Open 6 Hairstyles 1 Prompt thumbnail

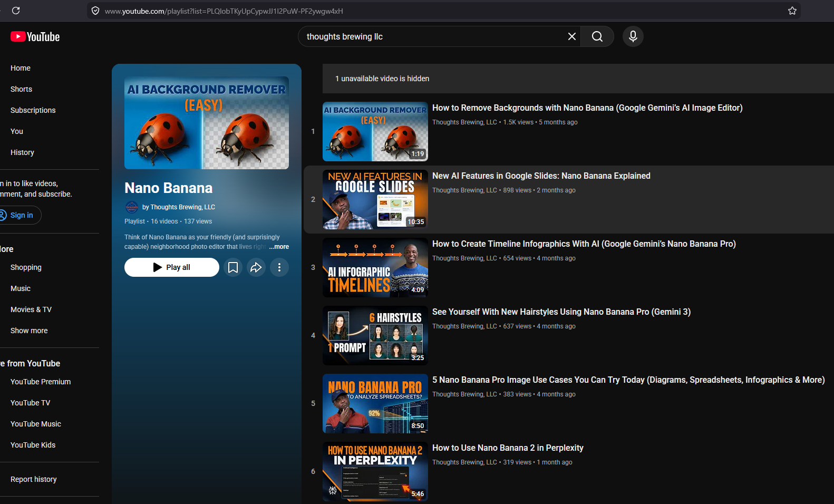[x=375, y=335]
